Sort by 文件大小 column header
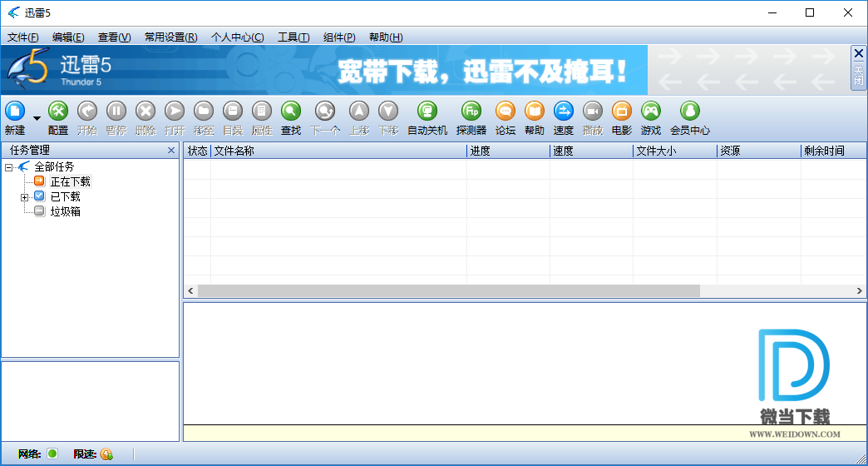 pos(675,151)
